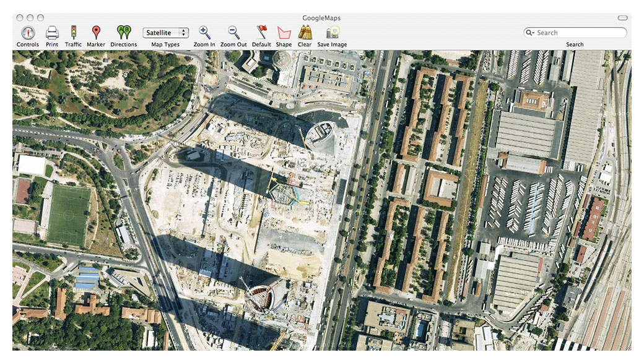Click the red tennis court on map
This screenshot has height=363, width=644.
(x=23, y=191)
